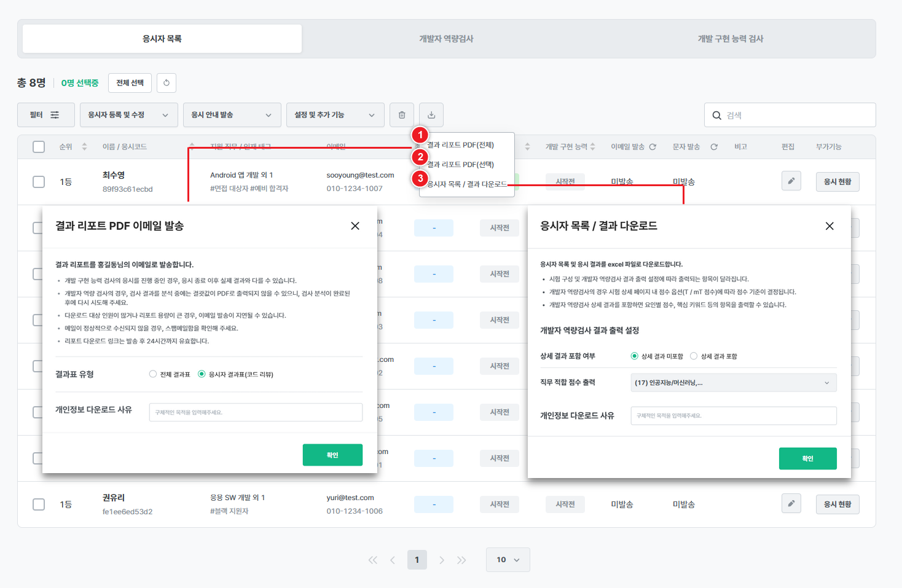Choose the 상세 결과 포함 radio option
This screenshot has height=588, width=902.
coord(694,356)
